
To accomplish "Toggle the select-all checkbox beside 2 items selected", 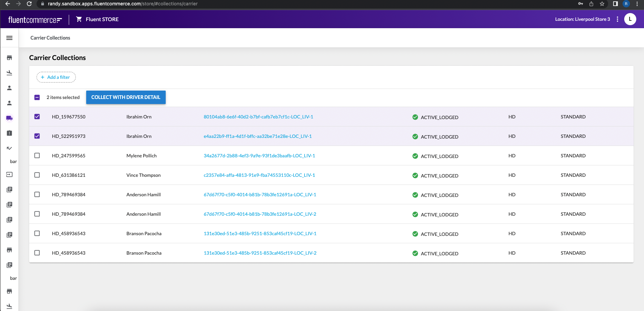I will [37, 97].
